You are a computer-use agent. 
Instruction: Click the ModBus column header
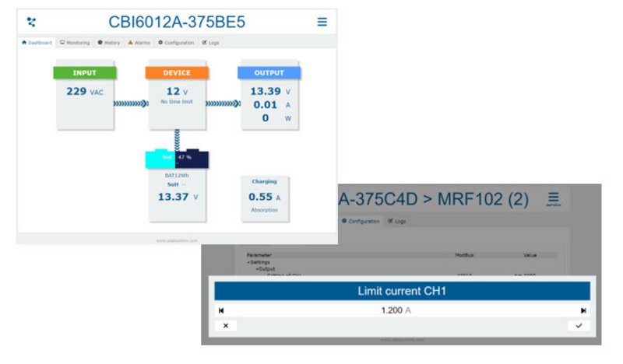pyautogui.click(x=464, y=255)
